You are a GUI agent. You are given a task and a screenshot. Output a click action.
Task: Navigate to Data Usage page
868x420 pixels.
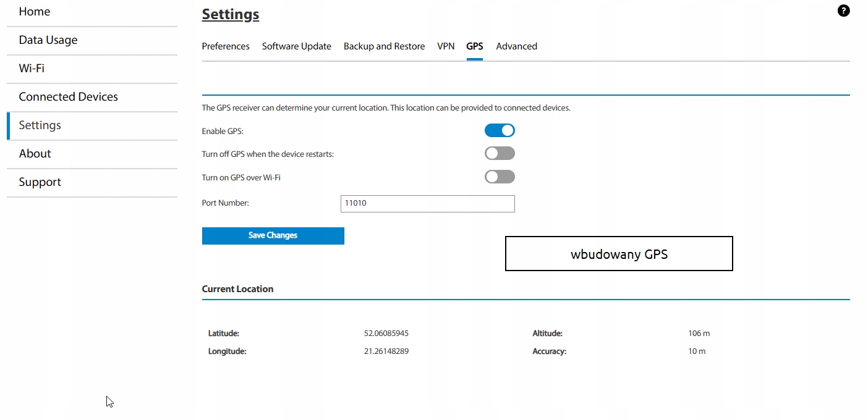(48, 40)
